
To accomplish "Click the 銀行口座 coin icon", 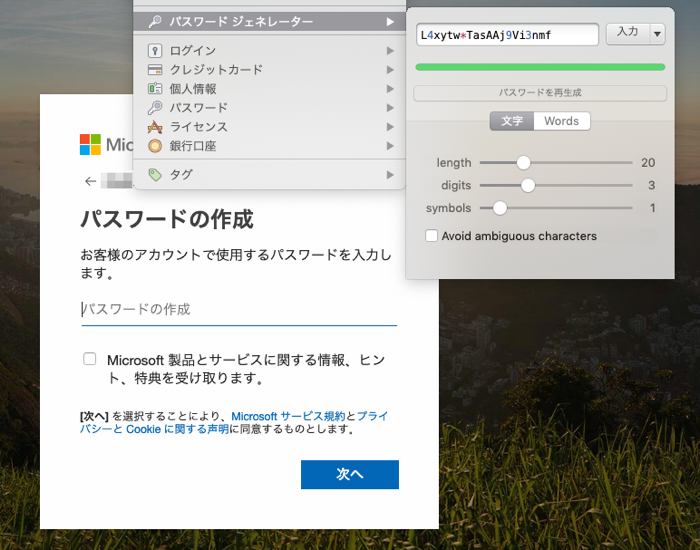I will tap(155, 146).
